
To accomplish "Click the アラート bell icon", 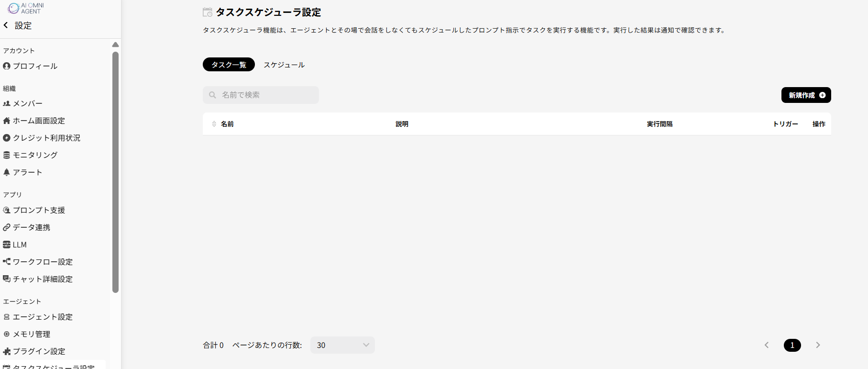I will click(7, 172).
